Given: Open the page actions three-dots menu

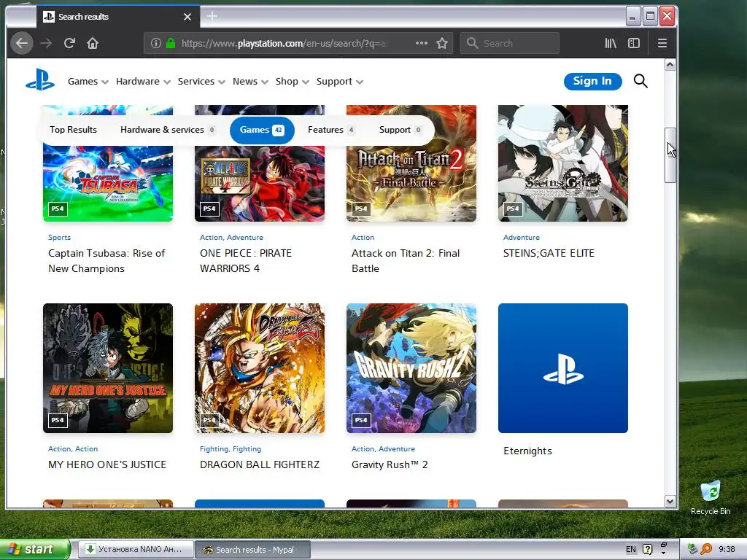Looking at the screenshot, I should pyautogui.click(x=421, y=43).
